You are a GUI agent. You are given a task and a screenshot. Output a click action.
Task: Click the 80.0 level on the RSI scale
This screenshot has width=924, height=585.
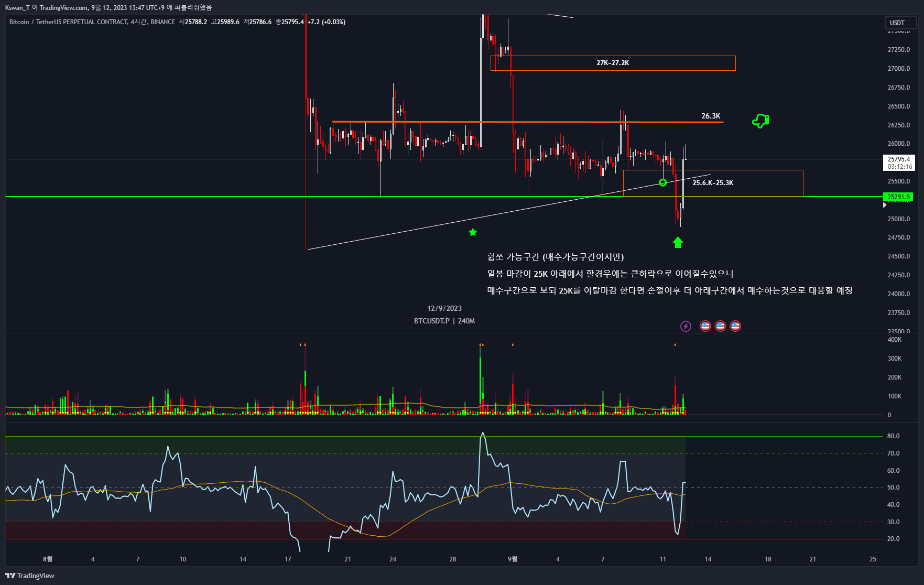point(893,436)
